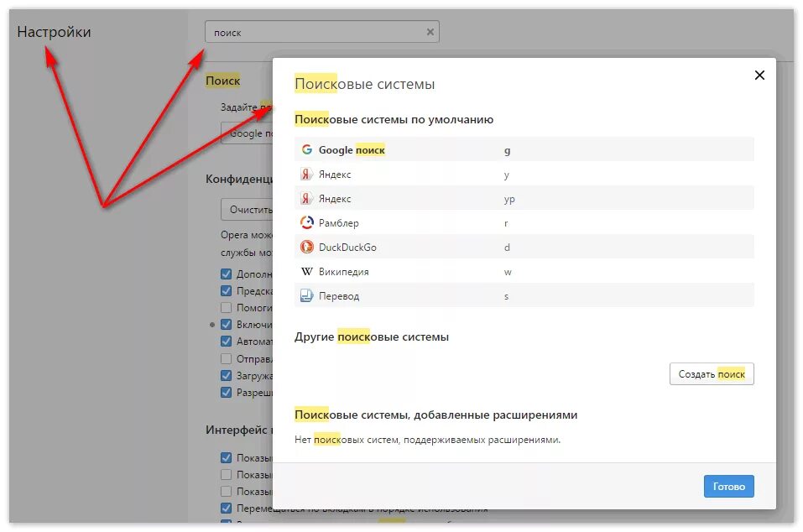Screen dimensions: 803x532
Task: Click the Создать поиск button
Action: 712,374
